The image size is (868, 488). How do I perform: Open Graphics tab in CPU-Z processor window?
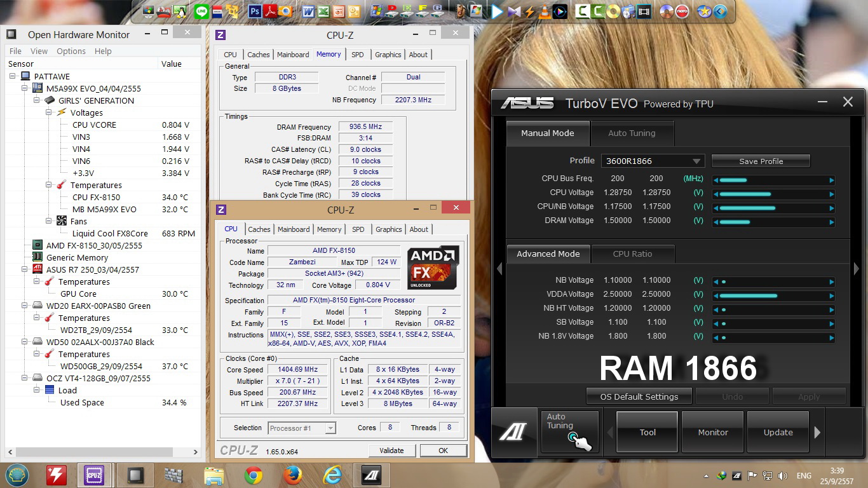(388, 229)
